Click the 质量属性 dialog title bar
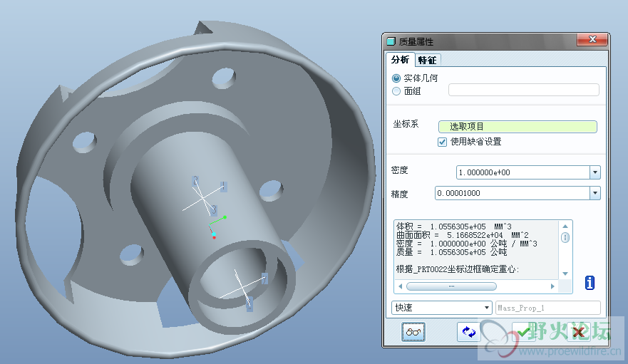 [480, 41]
